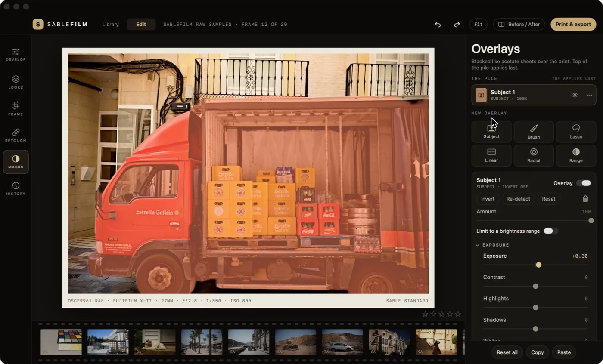Delete Subject 1 with the trash icon
Viewport: 603px width, 364px height.
(x=585, y=199)
